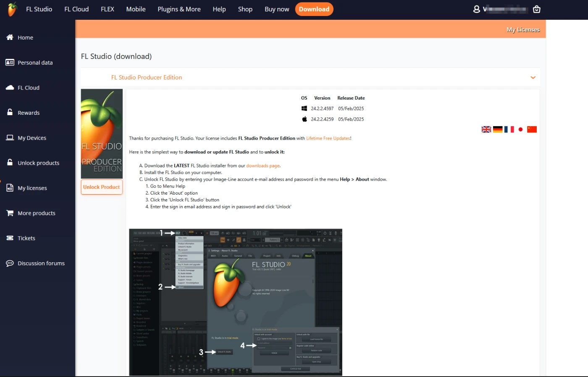Open the Lifetime Free Updates link
Viewport: 588px width, 377px height.
click(x=328, y=138)
